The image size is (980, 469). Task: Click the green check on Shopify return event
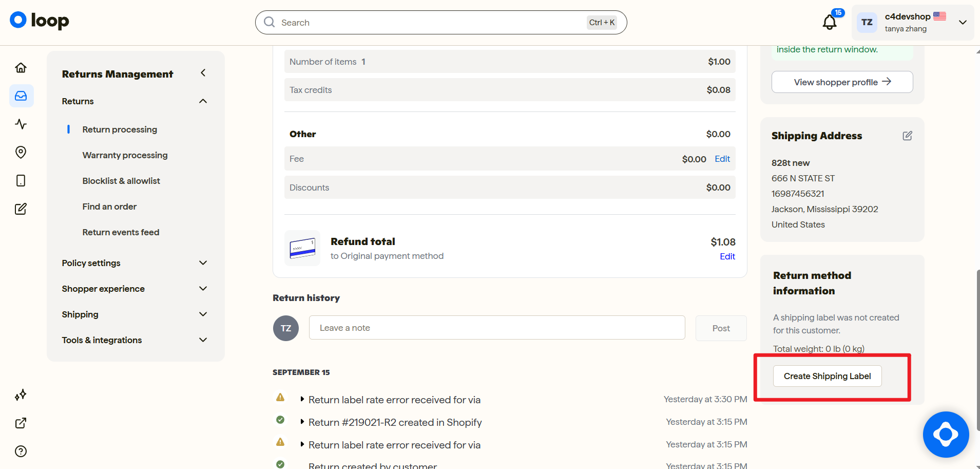coord(280,420)
